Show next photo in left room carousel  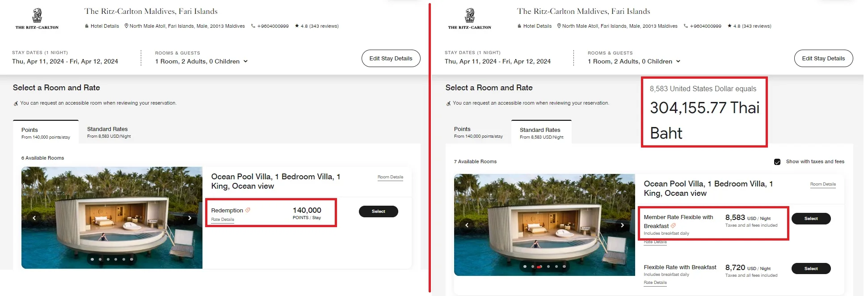click(190, 218)
